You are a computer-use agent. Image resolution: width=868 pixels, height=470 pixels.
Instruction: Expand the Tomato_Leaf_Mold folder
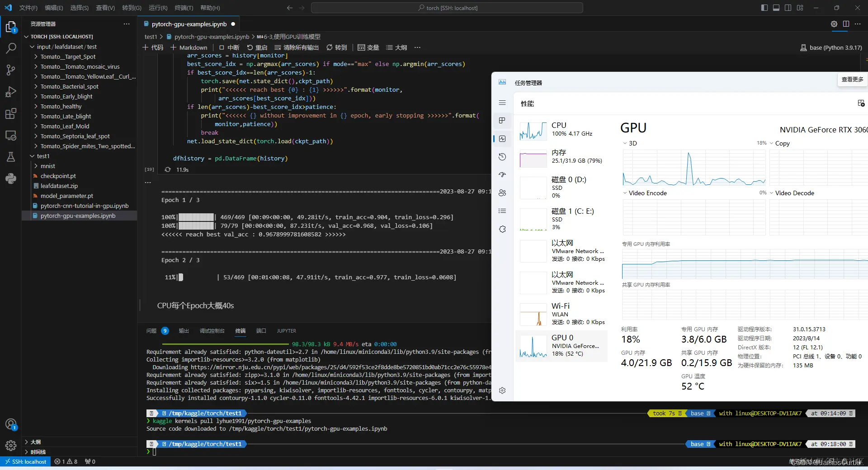pyautogui.click(x=65, y=126)
